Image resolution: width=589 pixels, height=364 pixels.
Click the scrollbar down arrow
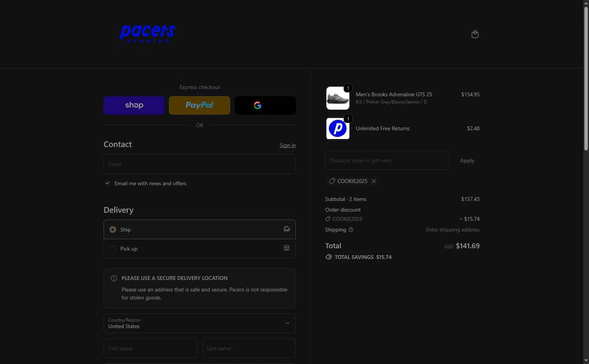pyautogui.click(x=586, y=361)
